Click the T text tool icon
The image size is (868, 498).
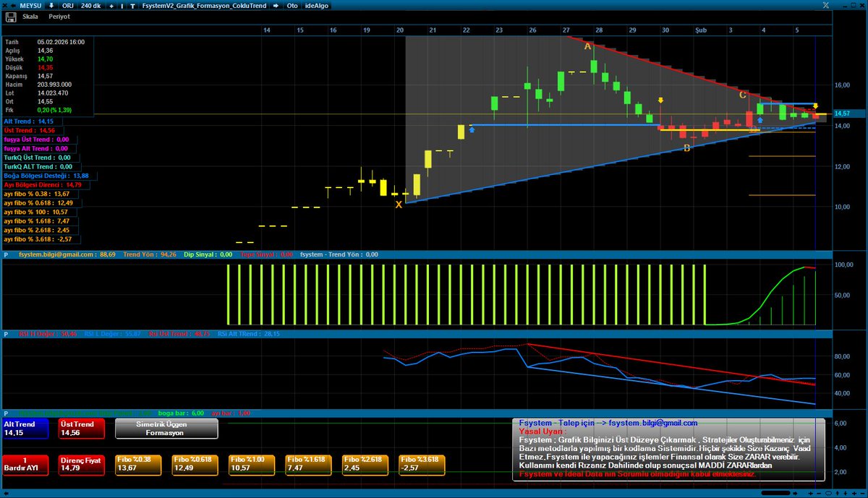[x=133, y=5]
